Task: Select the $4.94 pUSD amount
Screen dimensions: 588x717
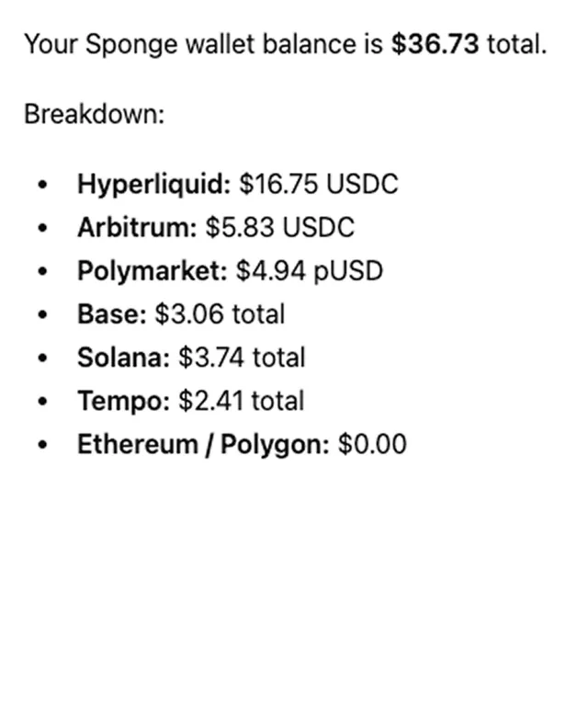Action: coord(310,271)
